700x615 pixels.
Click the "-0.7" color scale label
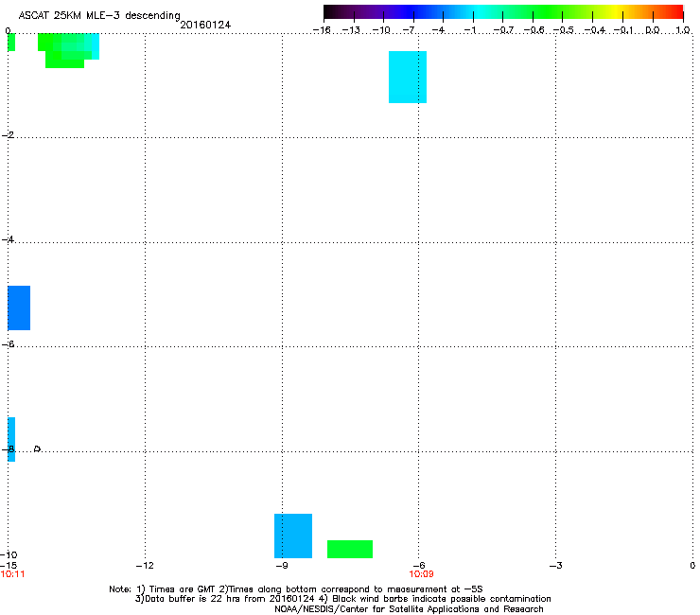coord(503,30)
